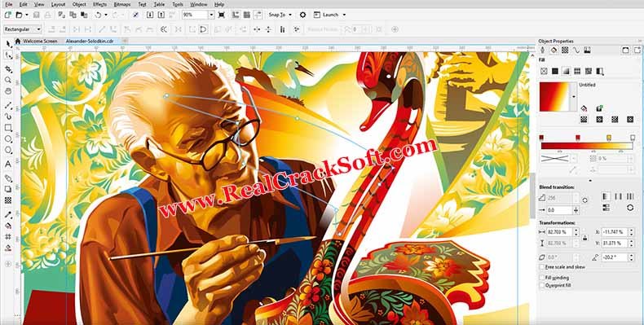Viewport: 644px width, 325px height.
Task: Select the Rectangle tool
Action: point(8,128)
